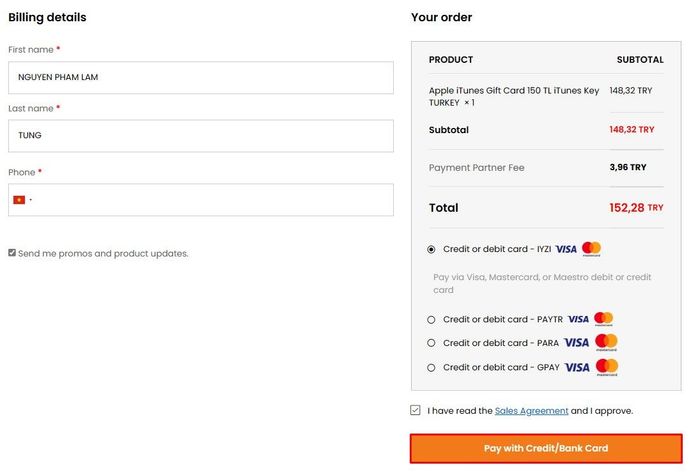Click the Vietnam flag country selector

coord(22,200)
